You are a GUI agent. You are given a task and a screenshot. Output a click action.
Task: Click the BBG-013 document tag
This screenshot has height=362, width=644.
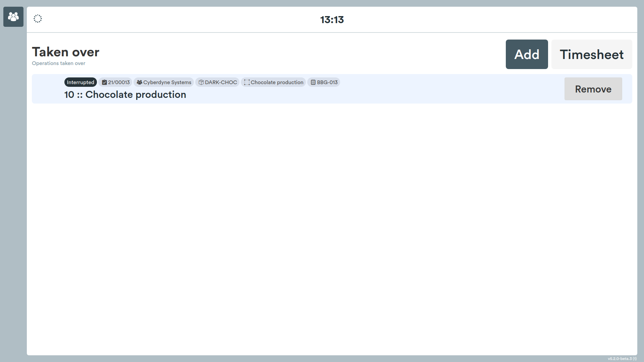pos(324,82)
